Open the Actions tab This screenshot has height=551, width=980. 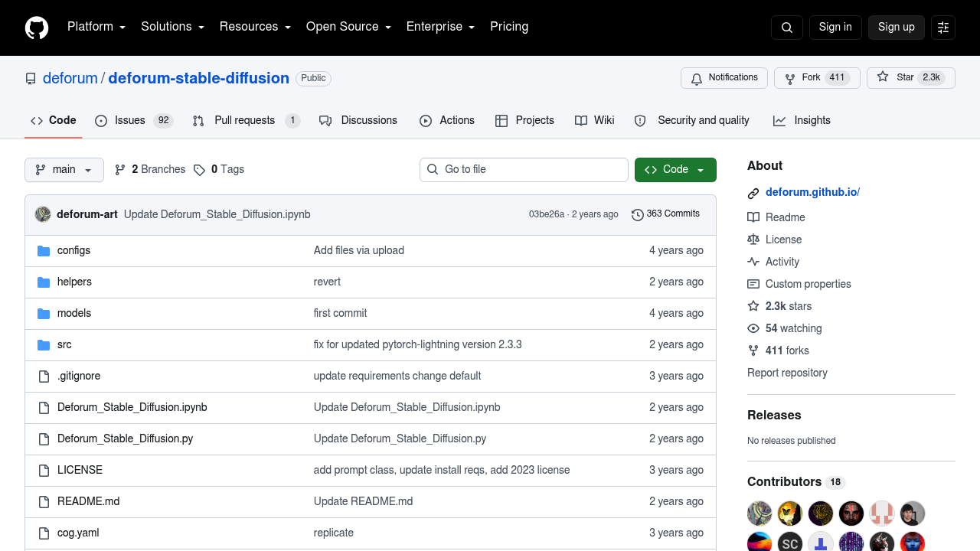(x=447, y=121)
